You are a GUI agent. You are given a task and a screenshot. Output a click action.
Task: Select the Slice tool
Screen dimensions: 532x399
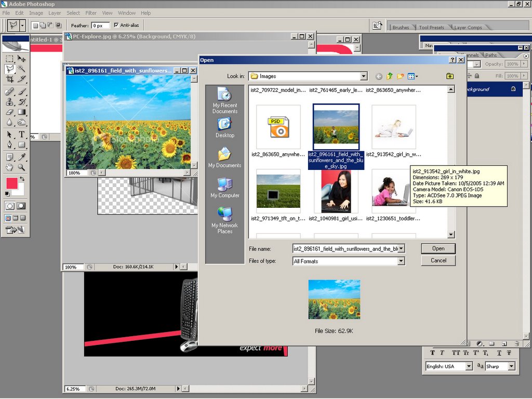tap(21, 79)
